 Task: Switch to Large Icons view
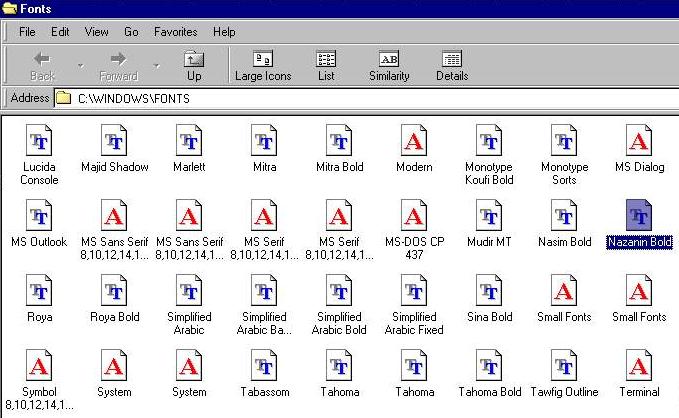coord(263,66)
